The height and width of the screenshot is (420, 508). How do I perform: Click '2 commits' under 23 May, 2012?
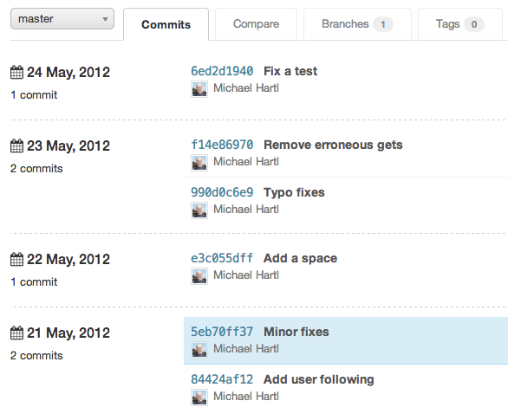[36, 168]
